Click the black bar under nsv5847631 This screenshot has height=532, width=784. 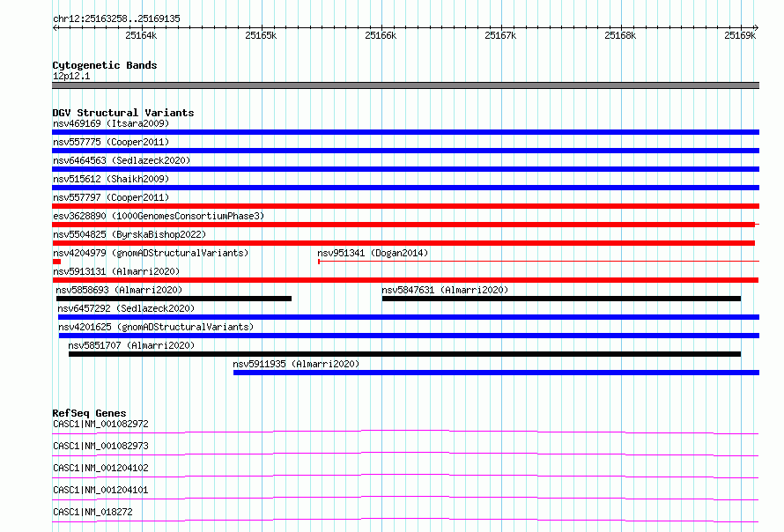561,299
